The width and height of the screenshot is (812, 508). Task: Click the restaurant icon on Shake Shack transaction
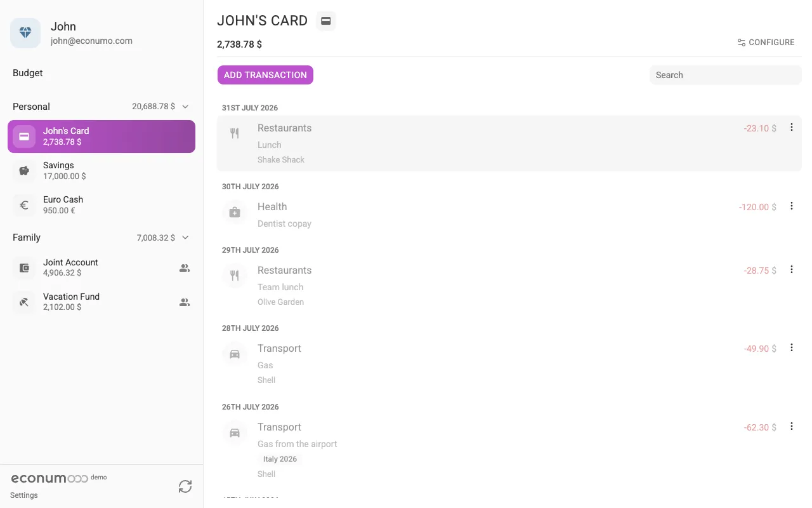click(x=235, y=133)
